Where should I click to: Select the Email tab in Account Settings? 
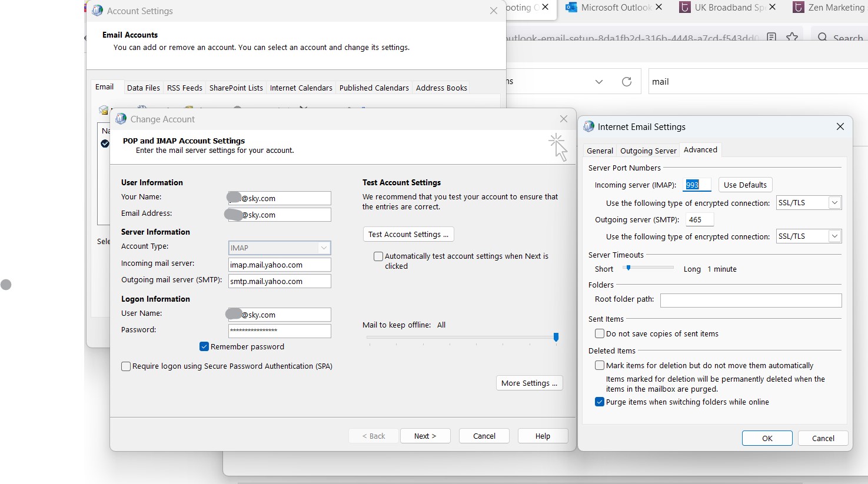click(104, 87)
